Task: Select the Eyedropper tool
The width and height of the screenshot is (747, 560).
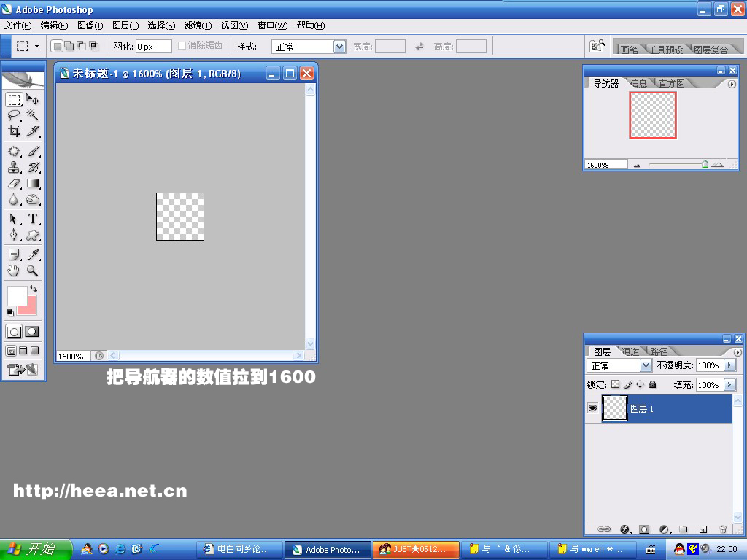Action: 33,254
